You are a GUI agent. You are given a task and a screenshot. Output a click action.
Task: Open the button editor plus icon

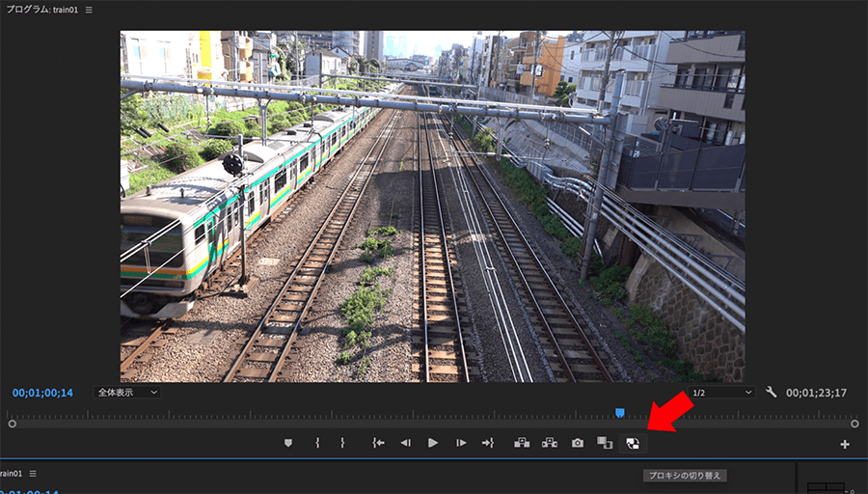845,444
